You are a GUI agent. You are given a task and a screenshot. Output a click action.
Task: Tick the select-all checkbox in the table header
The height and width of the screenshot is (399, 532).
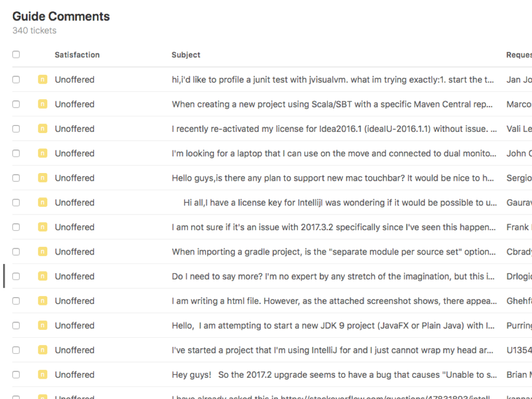click(16, 55)
